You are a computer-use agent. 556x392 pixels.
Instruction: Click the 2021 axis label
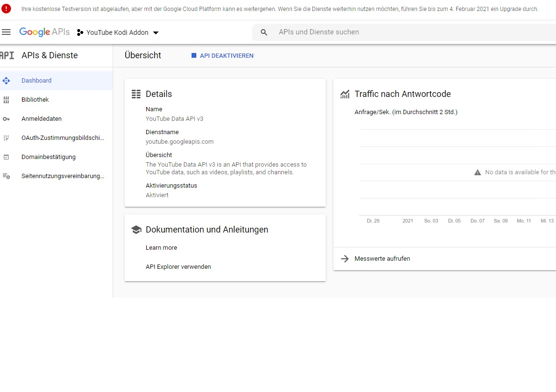click(x=408, y=221)
